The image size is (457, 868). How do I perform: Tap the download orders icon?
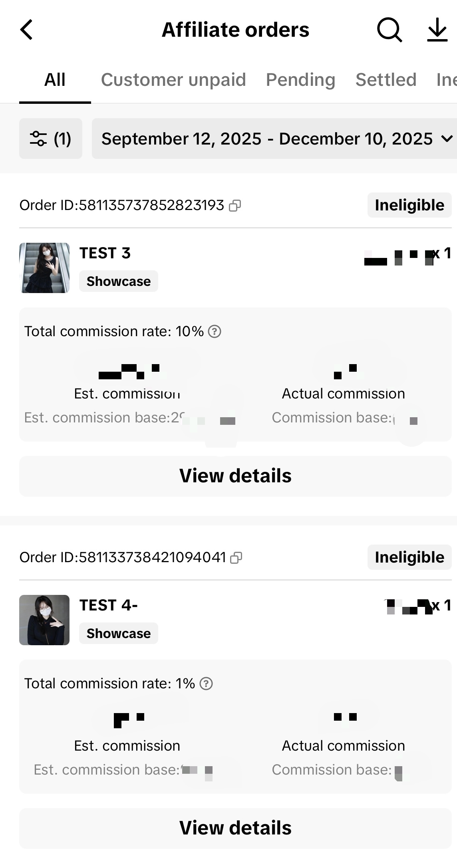pos(437,30)
